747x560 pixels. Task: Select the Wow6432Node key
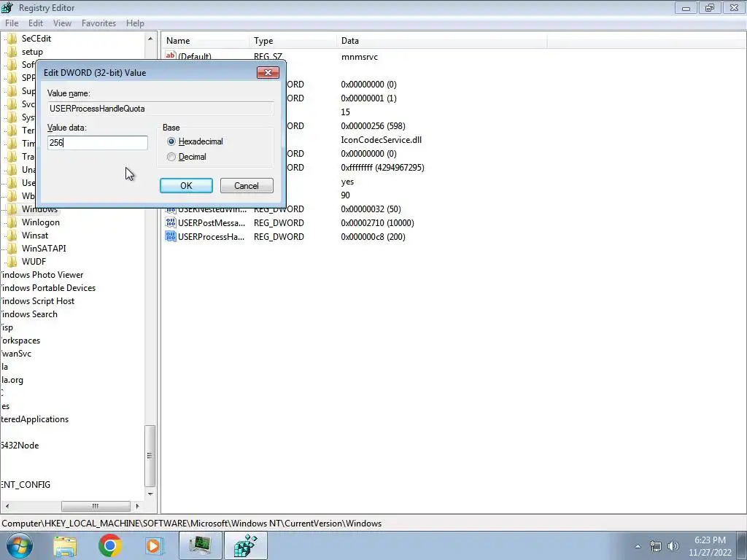tap(20, 446)
